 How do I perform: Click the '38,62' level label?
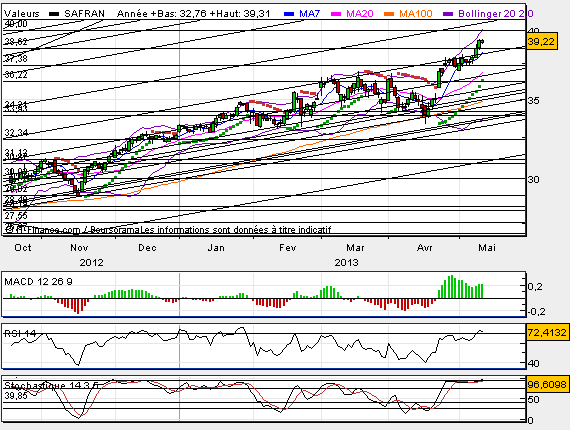(x=16, y=41)
